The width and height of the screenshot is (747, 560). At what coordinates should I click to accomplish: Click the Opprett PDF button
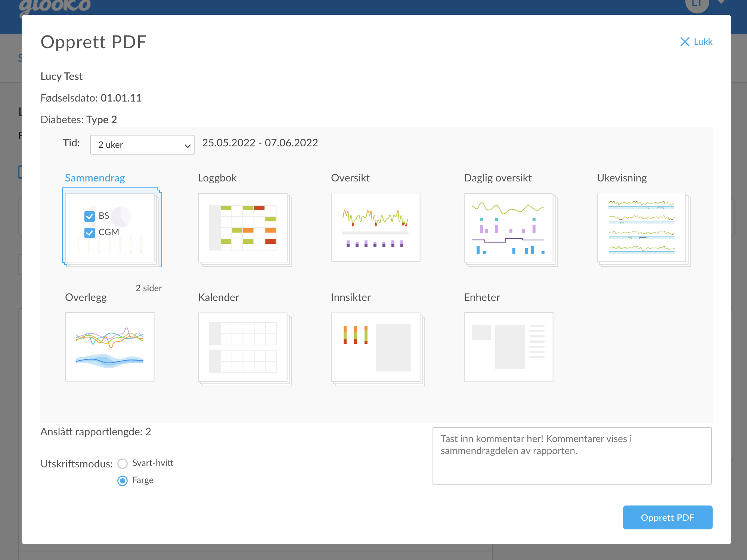[667, 517]
